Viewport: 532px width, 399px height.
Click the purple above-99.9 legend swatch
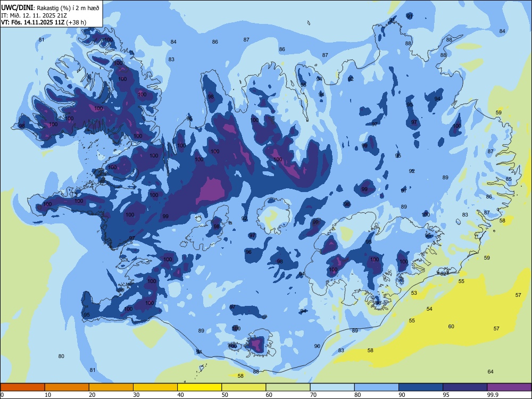pyautogui.click(x=509, y=387)
